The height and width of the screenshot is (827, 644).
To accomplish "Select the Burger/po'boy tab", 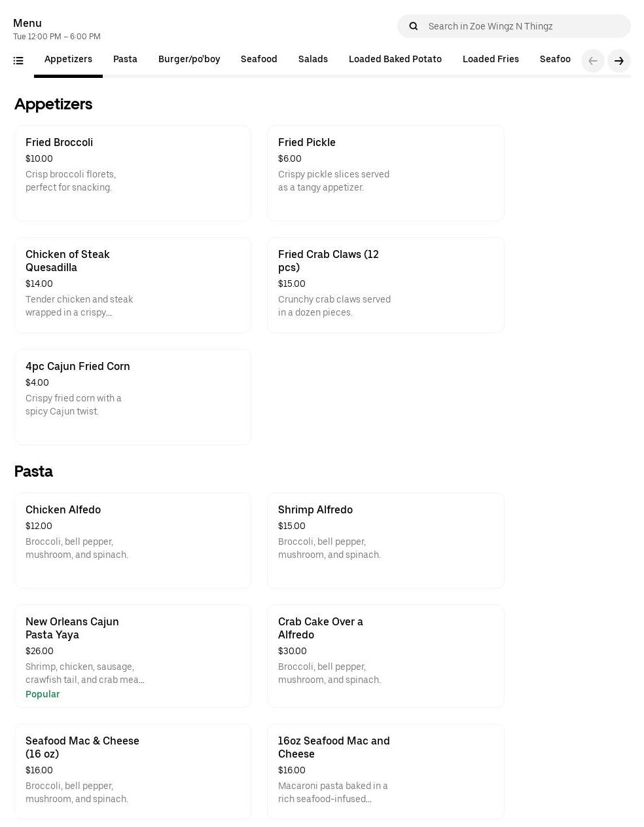I will click(189, 60).
